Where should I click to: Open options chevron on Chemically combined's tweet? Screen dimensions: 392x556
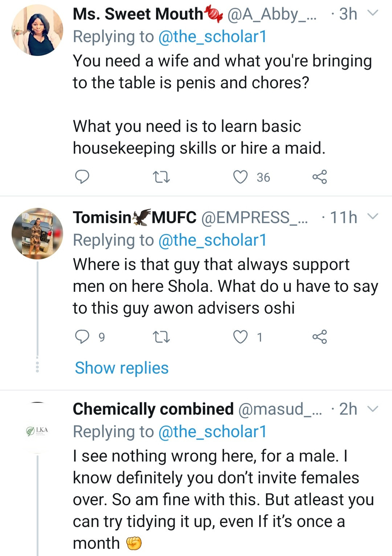373,409
